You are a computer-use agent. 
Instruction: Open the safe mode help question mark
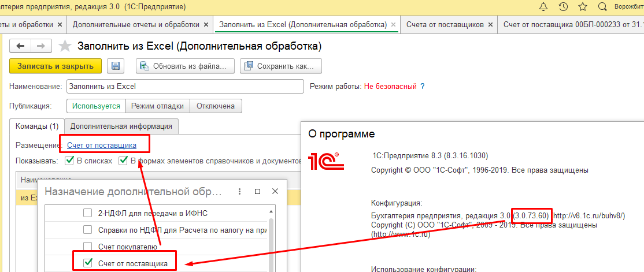(x=422, y=87)
